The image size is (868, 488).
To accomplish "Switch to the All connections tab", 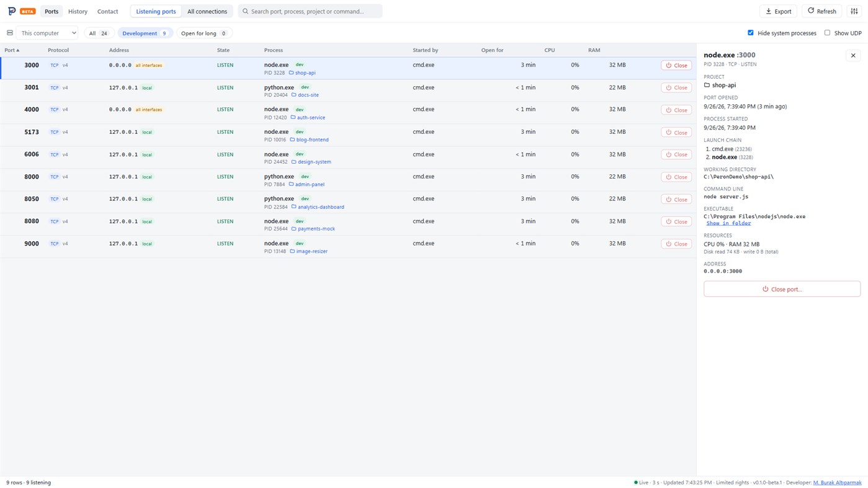I will [207, 11].
